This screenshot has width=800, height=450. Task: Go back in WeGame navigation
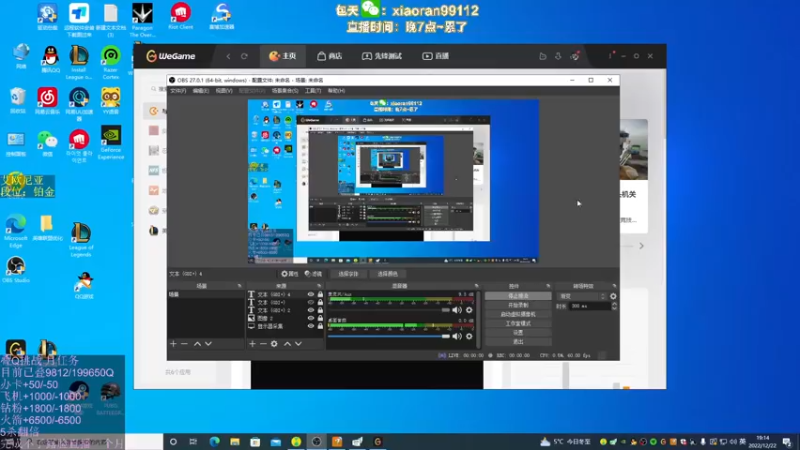[228, 56]
